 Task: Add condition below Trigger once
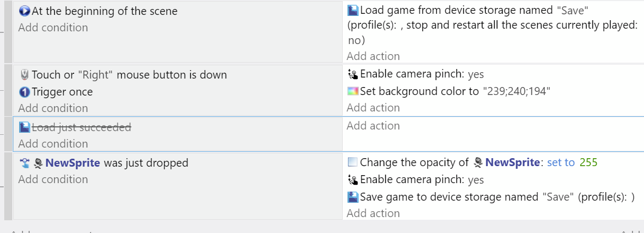[53, 108]
